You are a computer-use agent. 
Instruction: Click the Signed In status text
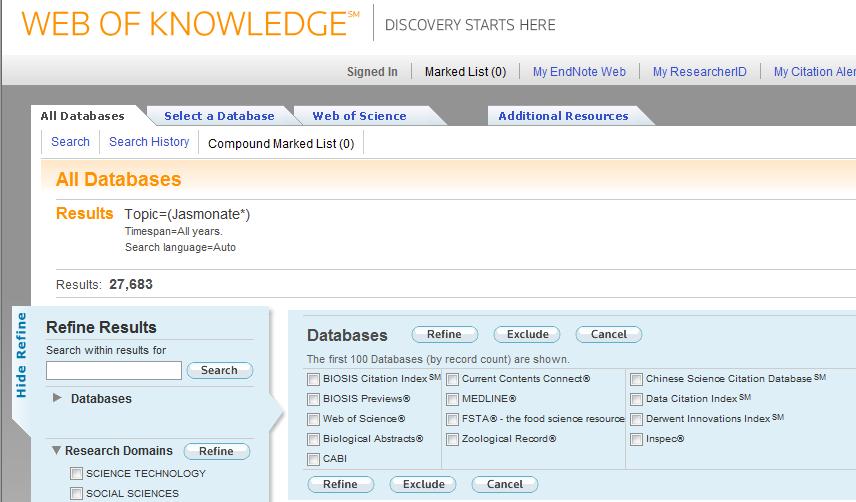pyautogui.click(x=372, y=71)
